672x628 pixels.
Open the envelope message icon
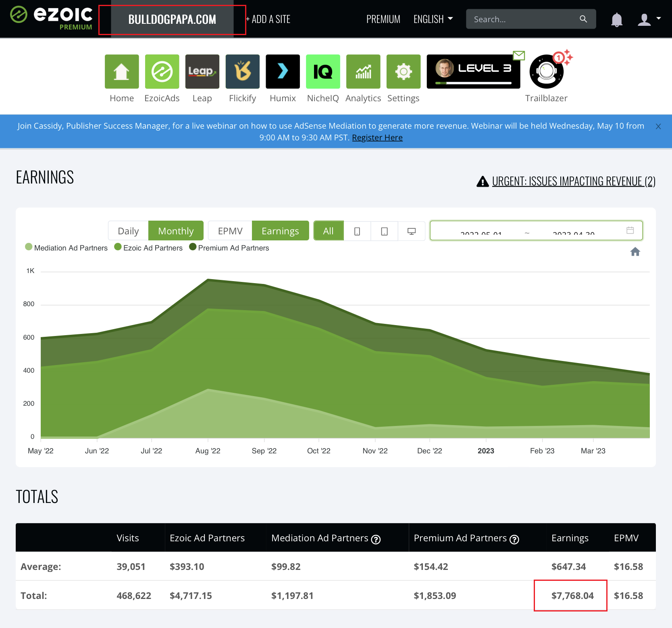[519, 55]
